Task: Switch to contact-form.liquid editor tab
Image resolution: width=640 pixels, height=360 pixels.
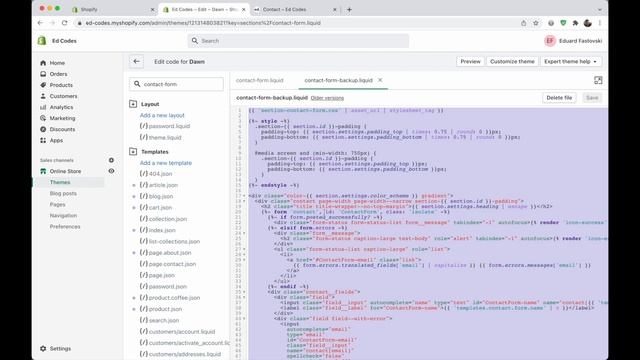Action: 260,80
